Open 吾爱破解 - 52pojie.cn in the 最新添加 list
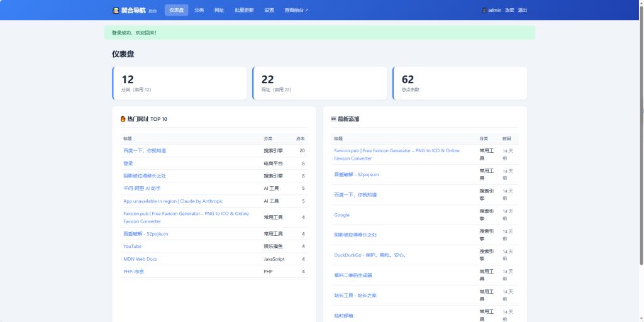The width and height of the screenshot is (644, 322). point(357,175)
